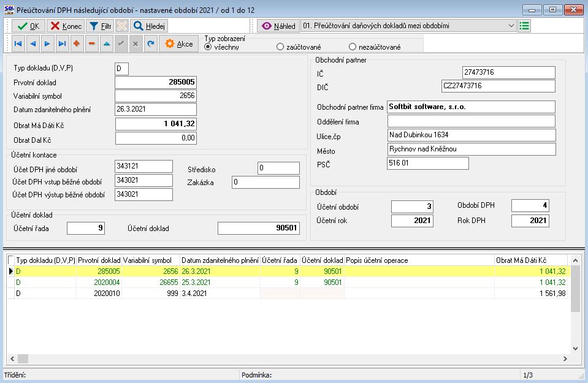The height and width of the screenshot is (383, 588).
Task: Click the Účet DPH vstup běžné období field
Action: pos(143,181)
